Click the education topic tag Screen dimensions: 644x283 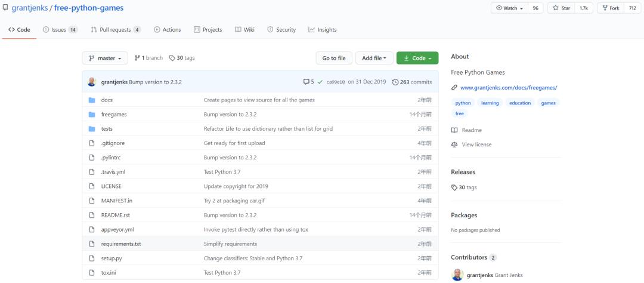[x=520, y=103]
